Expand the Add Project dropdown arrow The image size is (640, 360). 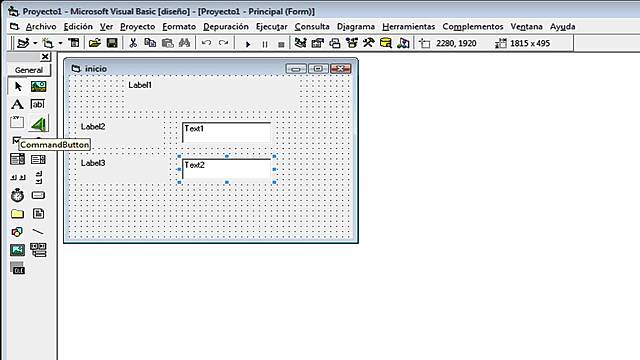[x=35, y=43]
